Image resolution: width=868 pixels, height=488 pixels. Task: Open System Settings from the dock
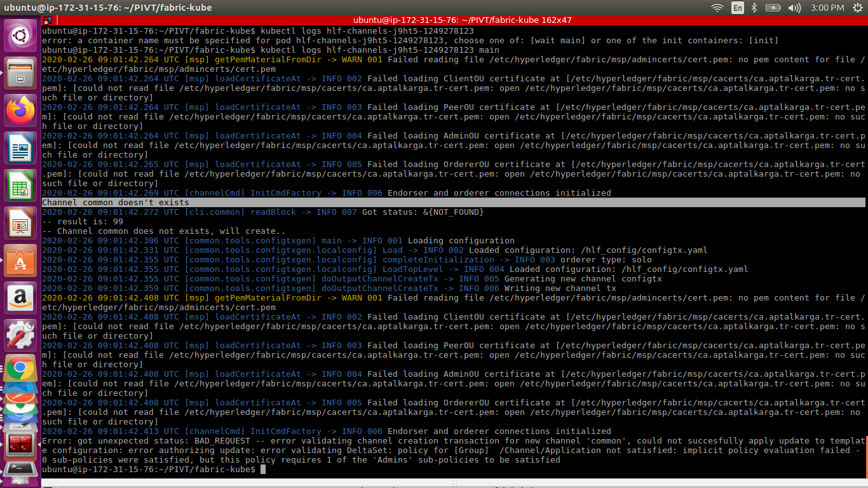[20, 335]
